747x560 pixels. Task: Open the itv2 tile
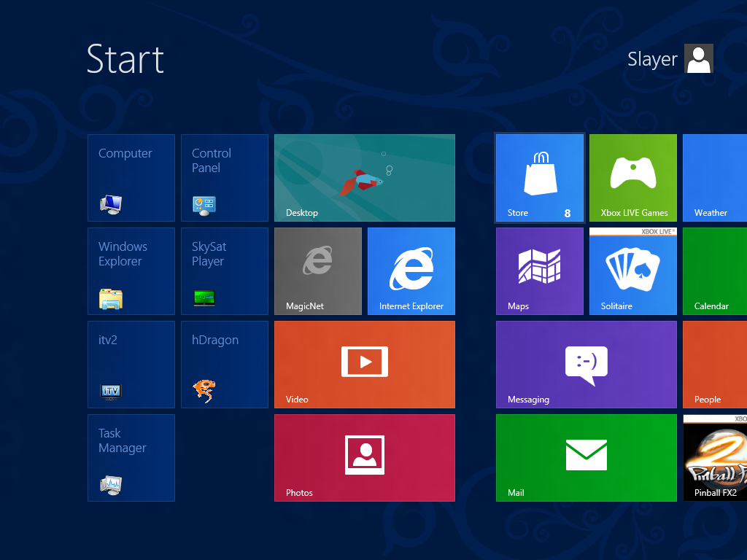[x=131, y=365]
